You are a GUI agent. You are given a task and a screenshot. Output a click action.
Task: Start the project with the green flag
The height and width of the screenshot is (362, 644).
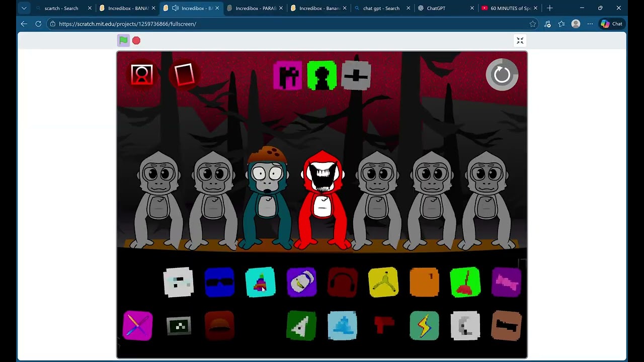tap(123, 40)
